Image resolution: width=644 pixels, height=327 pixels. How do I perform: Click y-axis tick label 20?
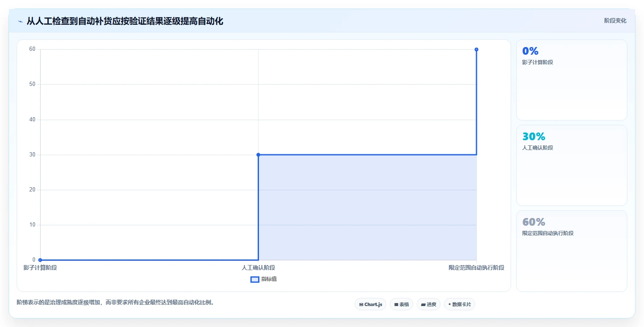click(x=32, y=190)
